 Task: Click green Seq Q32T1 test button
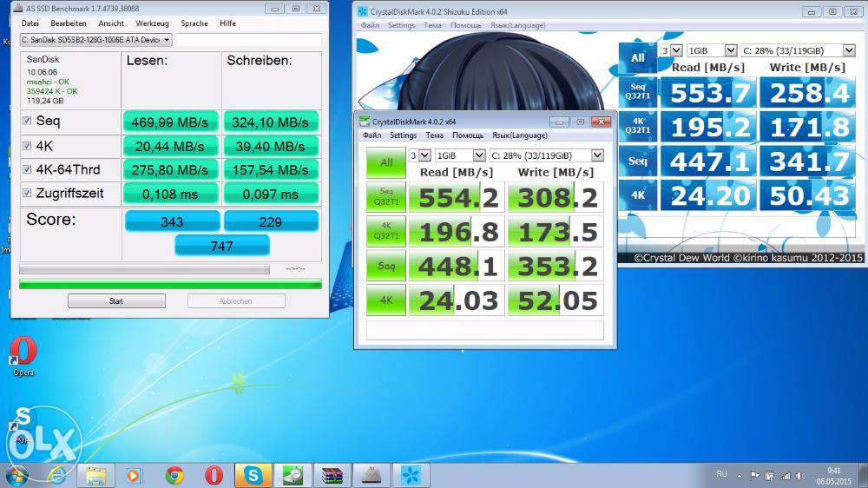(x=386, y=196)
